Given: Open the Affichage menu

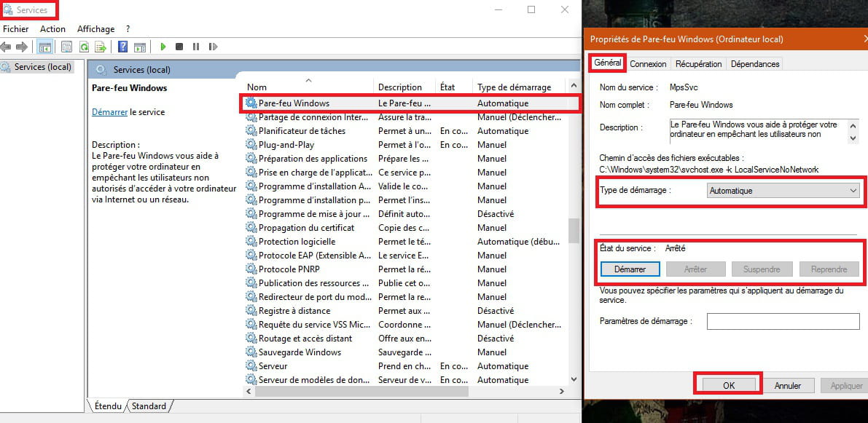Looking at the screenshot, I should [x=95, y=28].
